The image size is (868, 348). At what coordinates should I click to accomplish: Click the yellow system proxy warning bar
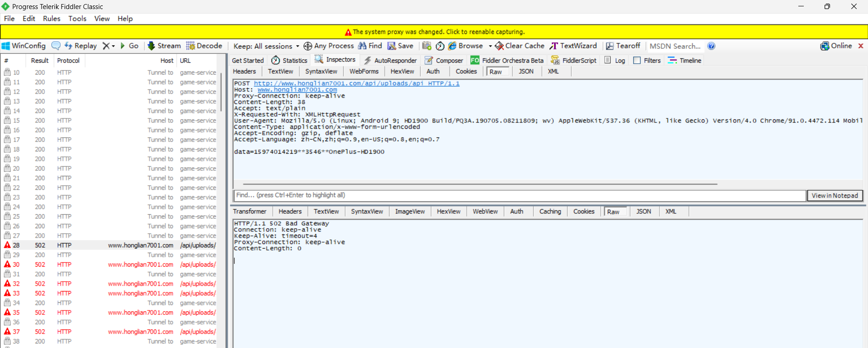tap(434, 32)
